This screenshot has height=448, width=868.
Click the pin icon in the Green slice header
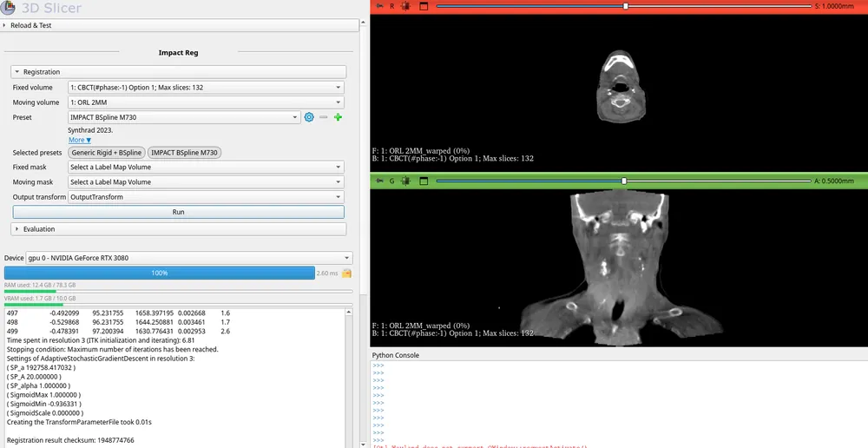(380, 181)
